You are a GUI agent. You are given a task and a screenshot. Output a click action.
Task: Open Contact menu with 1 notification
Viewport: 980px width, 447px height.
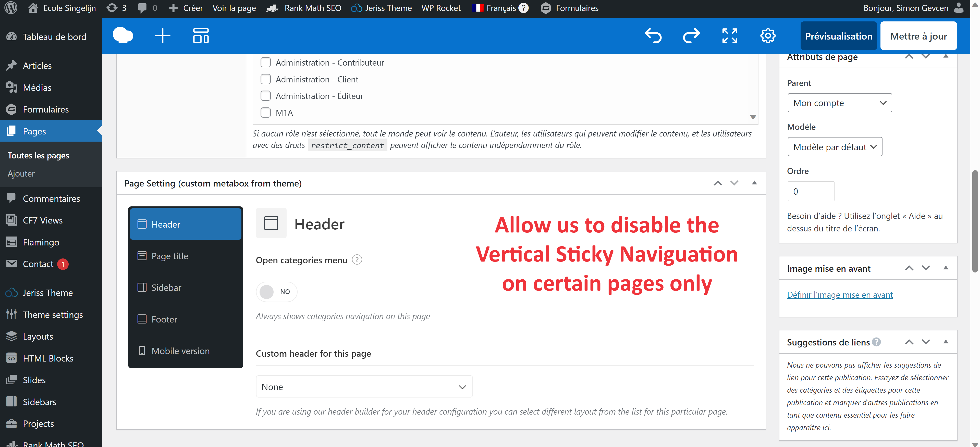click(x=51, y=264)
